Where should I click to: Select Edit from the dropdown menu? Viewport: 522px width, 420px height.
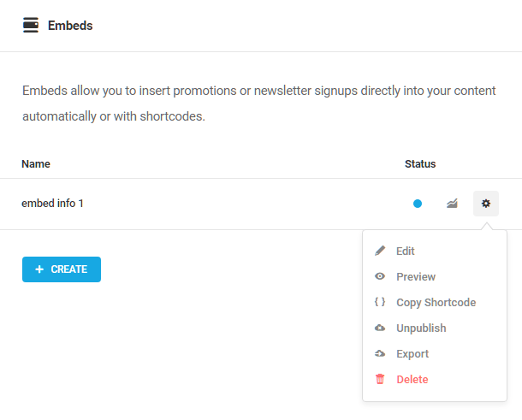[x=405, y=251]
